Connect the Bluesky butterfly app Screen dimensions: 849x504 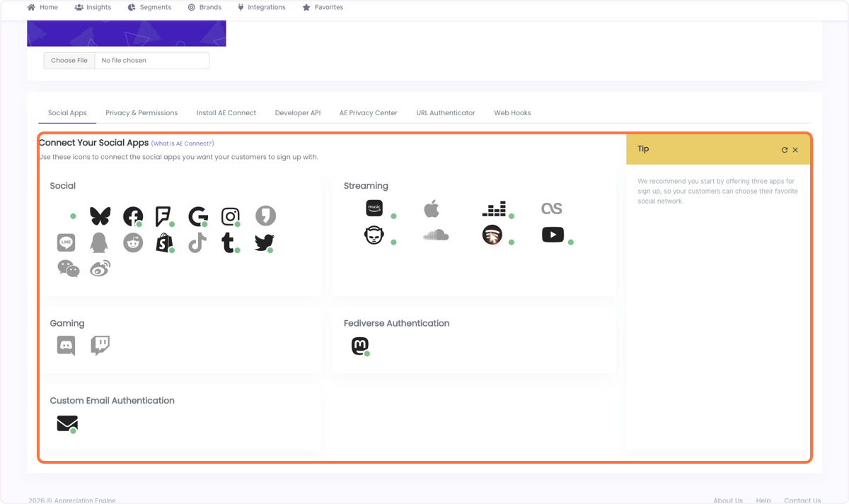coord(100,216)
